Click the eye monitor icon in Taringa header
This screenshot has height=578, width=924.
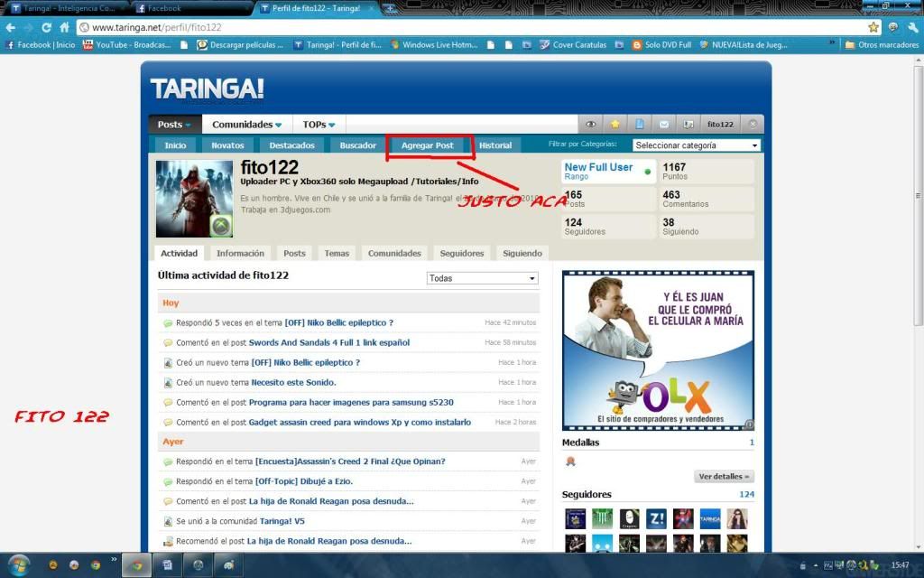590,125
